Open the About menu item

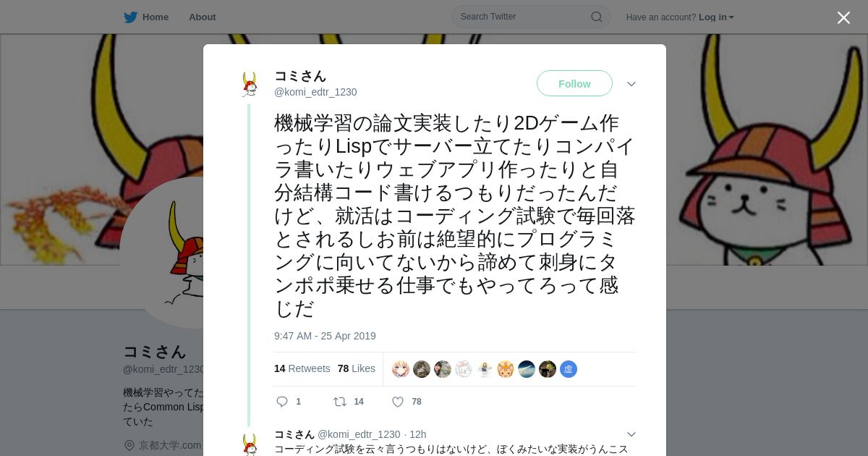click(x=203, y=17)
